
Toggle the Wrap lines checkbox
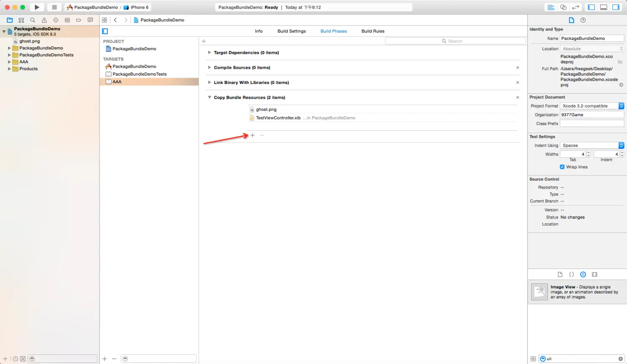[x=562, y=167]
